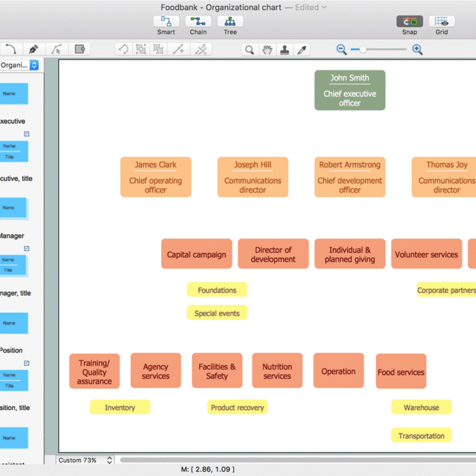The width and height of the screenshot is (476, 476).
Task: Select the Corporate partners shape
Action: pos(447,290)
